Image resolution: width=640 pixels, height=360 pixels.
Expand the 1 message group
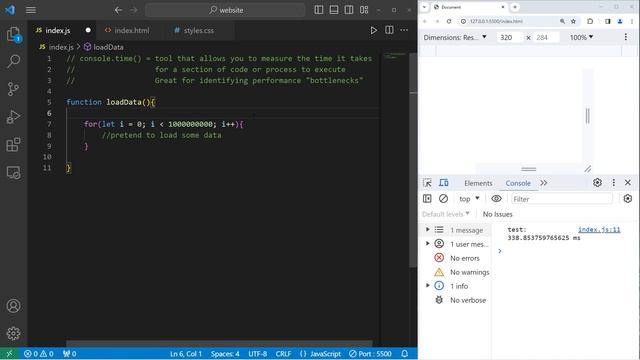point(428,230)
